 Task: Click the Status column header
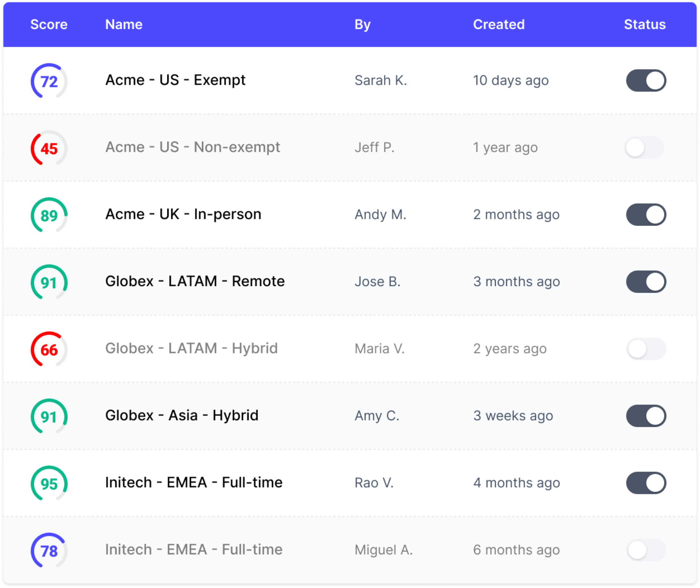(x=645, y=24)
